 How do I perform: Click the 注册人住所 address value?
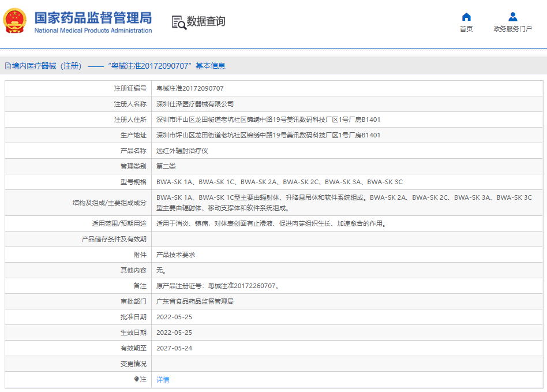268,120
